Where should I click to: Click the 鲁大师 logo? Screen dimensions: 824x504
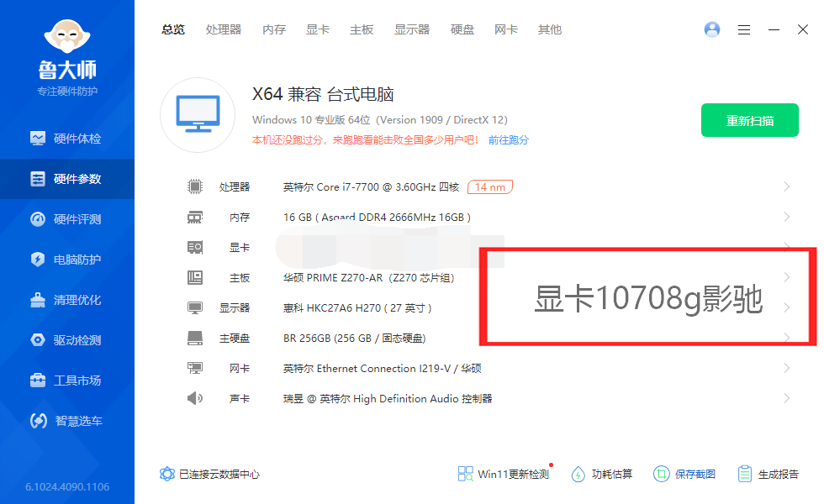pos(67,58)
